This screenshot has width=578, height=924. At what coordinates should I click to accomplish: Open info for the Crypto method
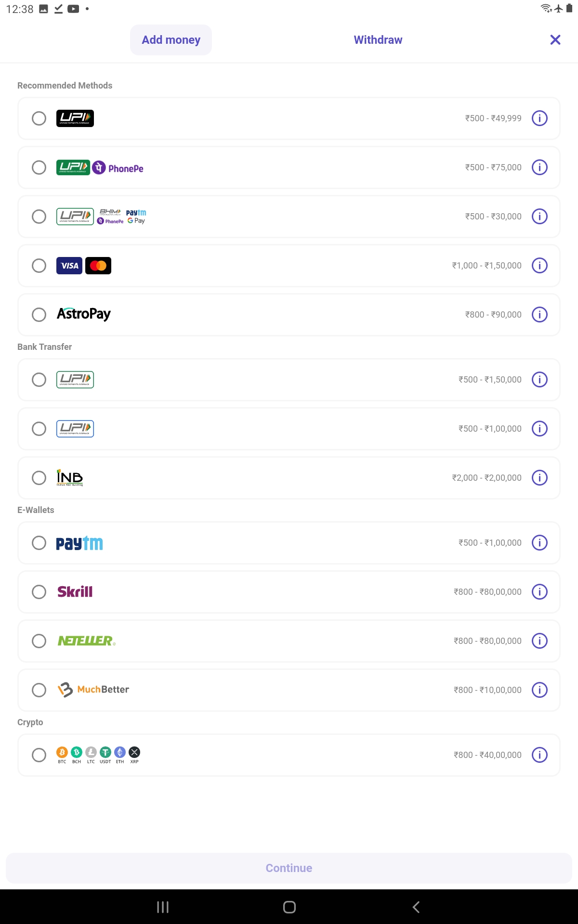point(539,755)
